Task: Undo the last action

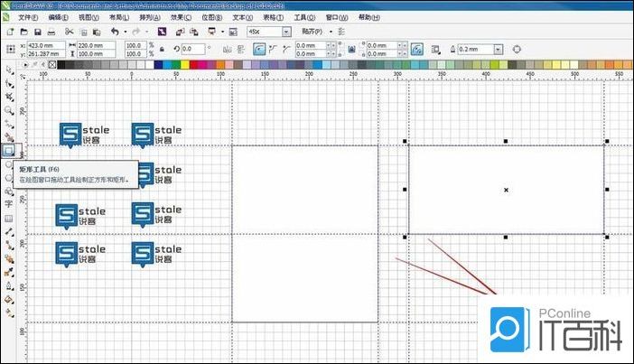Action: (x=116, y=32)
